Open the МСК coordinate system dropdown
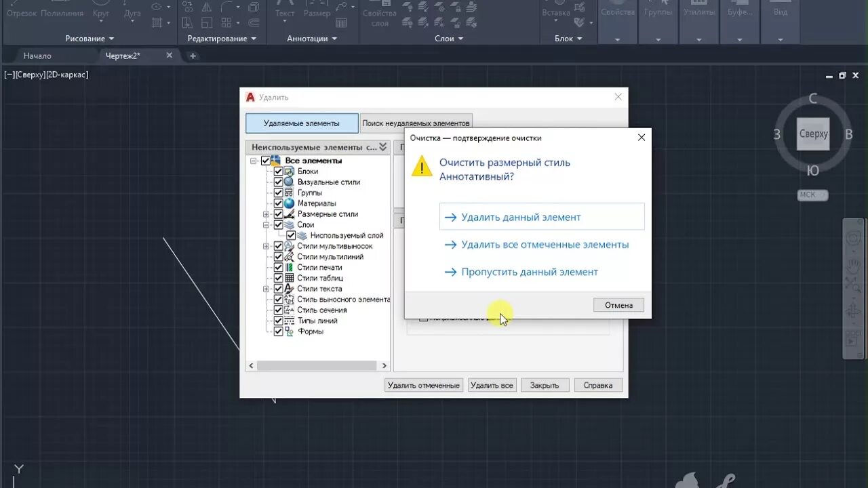 click(x=812, y=195)
